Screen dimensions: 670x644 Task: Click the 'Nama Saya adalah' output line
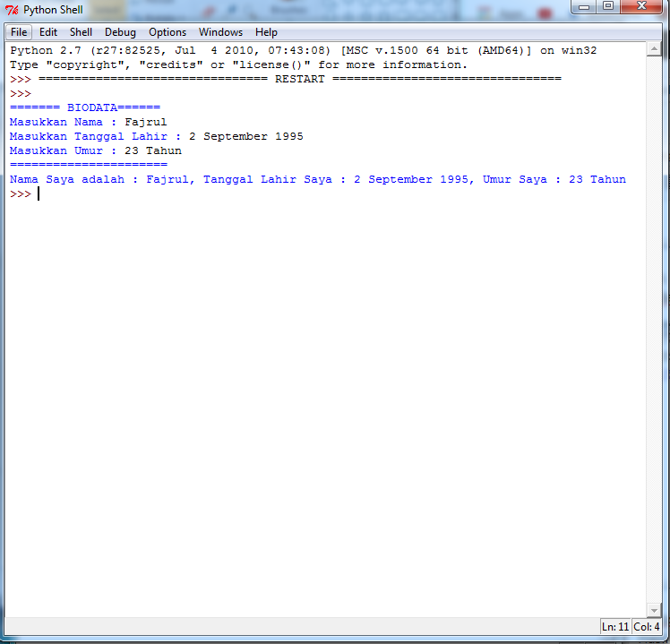click(317, 179)
